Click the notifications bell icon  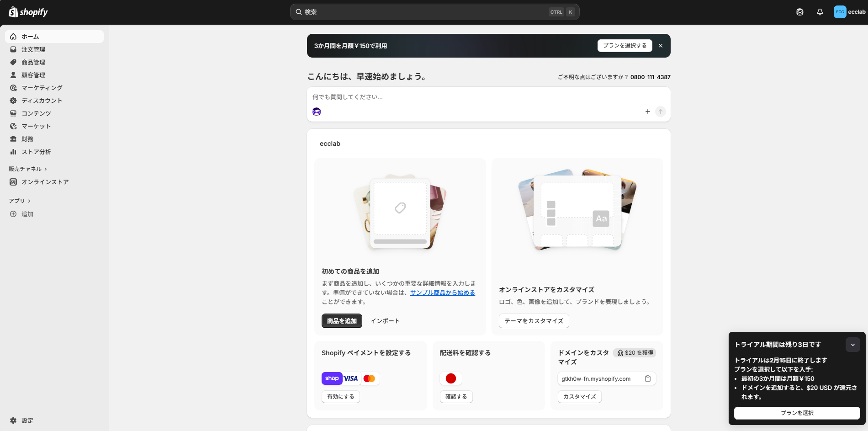(x=820, y=12)
